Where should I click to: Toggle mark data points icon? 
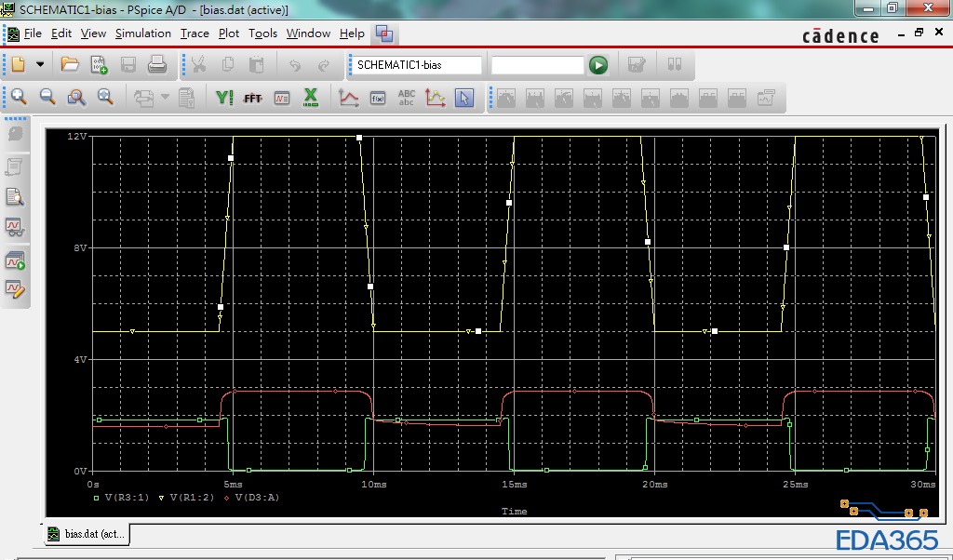[x=436, y=97]
